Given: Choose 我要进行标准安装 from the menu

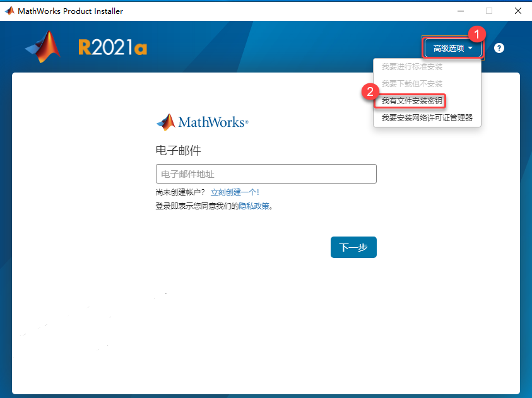Looking at the screenshot, I should 412,67.
